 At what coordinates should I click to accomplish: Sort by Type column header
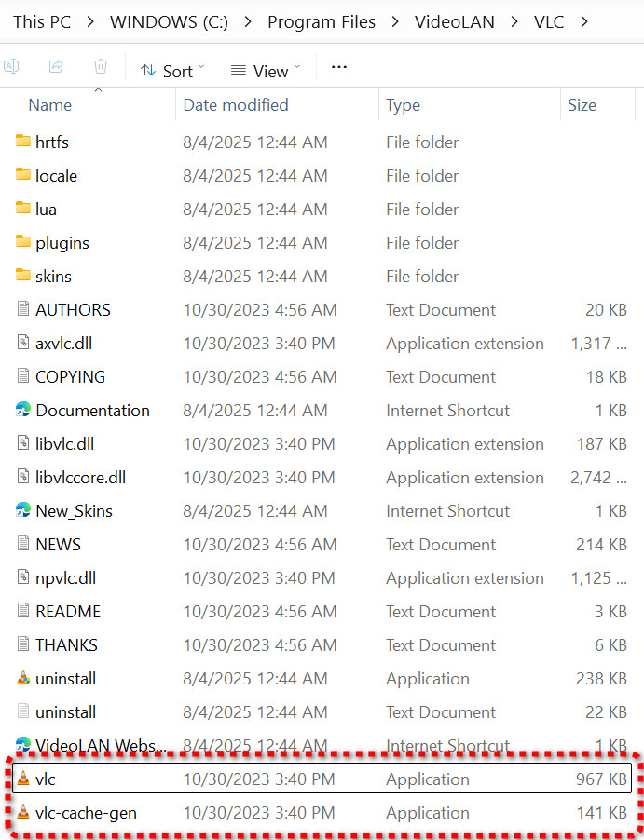pyautogui.click(x=403, y=105)
